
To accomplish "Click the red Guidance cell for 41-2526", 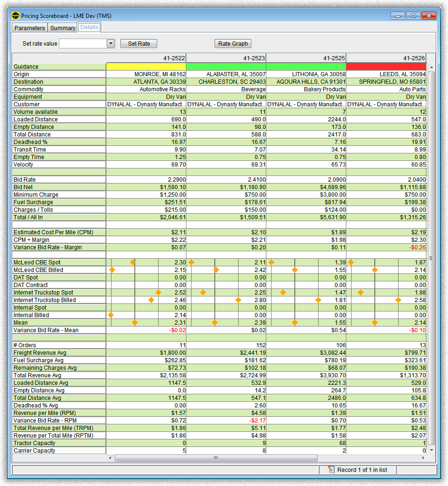I will pyautogui.click(x=386, y=67).
